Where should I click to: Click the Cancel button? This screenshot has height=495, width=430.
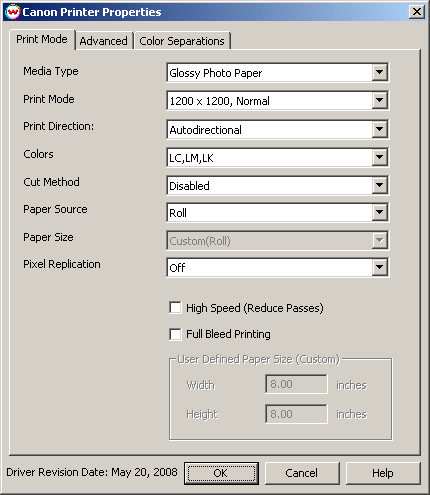302,473
